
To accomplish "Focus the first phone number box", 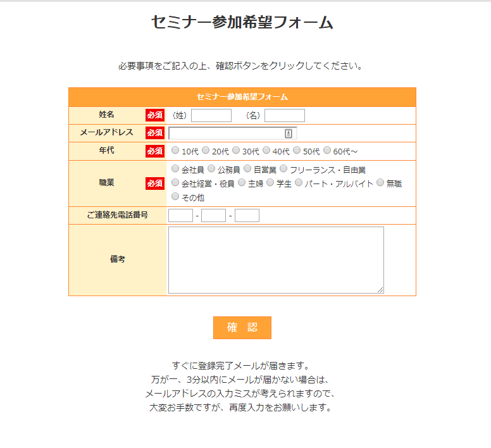I will [180, 216].
